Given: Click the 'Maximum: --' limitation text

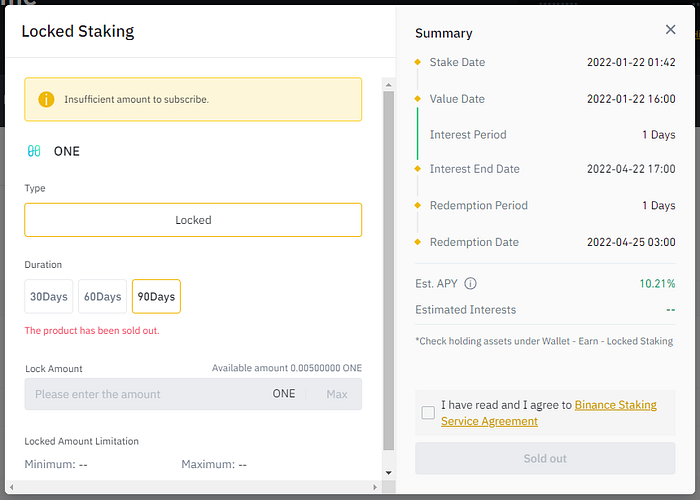Looking at the screenshot, I should 214,464.
